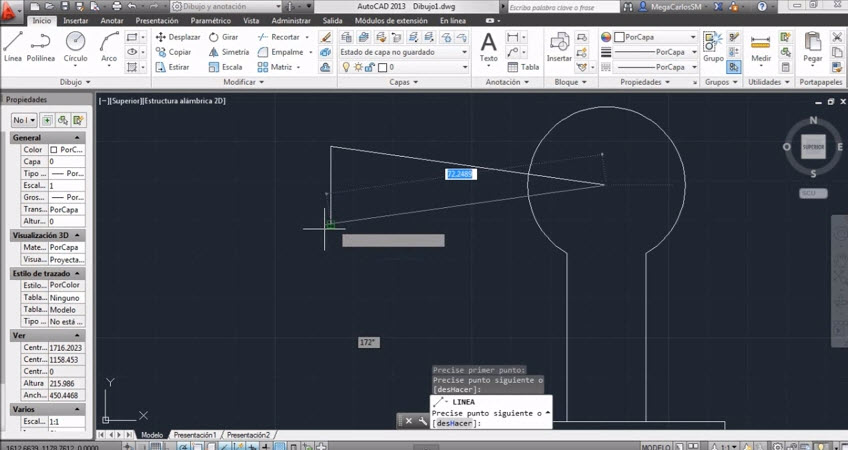Image resolution: width=848 pixels, height=450 pixels.
Task: Click the MegaCarlosSM account button
Action: (671, 6)
